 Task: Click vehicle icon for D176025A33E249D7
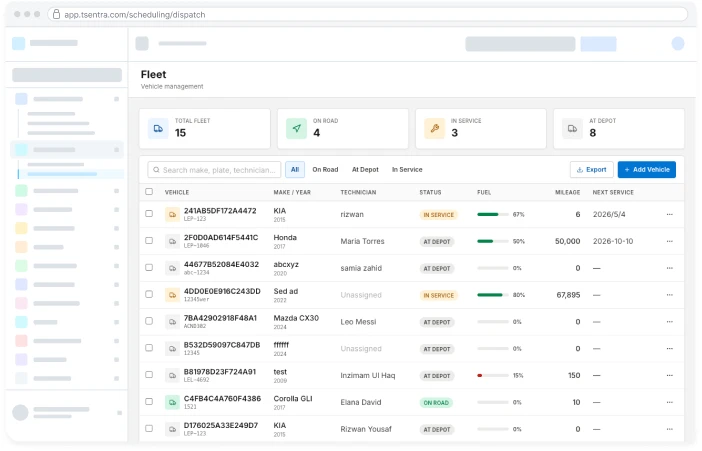pos(172,430)
